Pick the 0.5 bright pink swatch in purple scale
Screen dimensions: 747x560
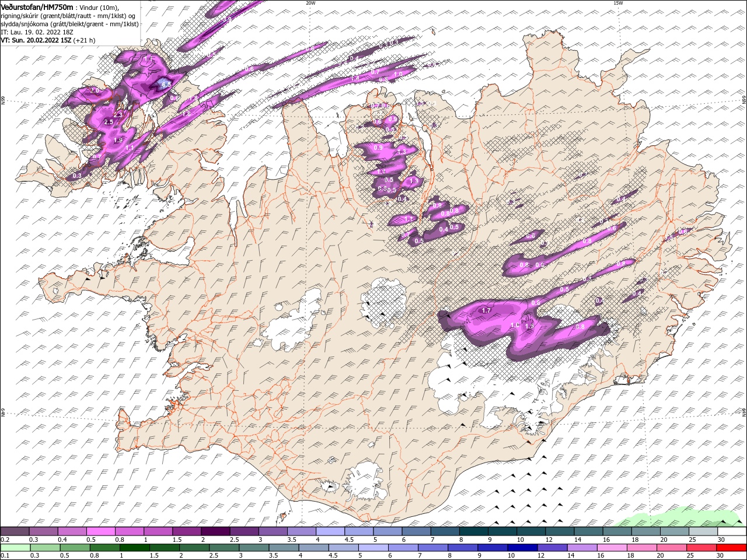tap(100, 531)
